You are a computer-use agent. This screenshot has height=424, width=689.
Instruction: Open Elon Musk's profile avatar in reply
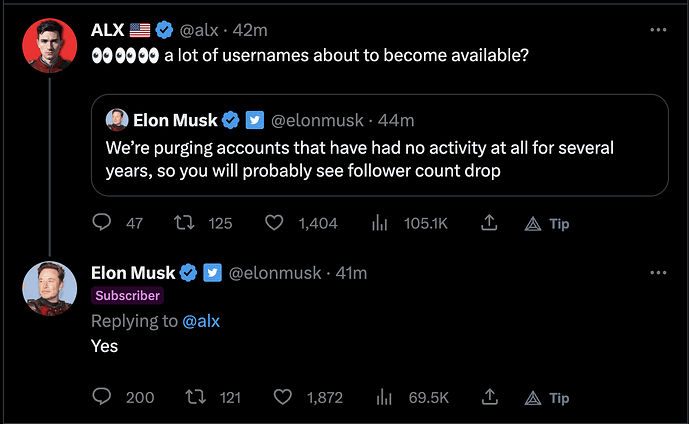click(x=50, y=289)
